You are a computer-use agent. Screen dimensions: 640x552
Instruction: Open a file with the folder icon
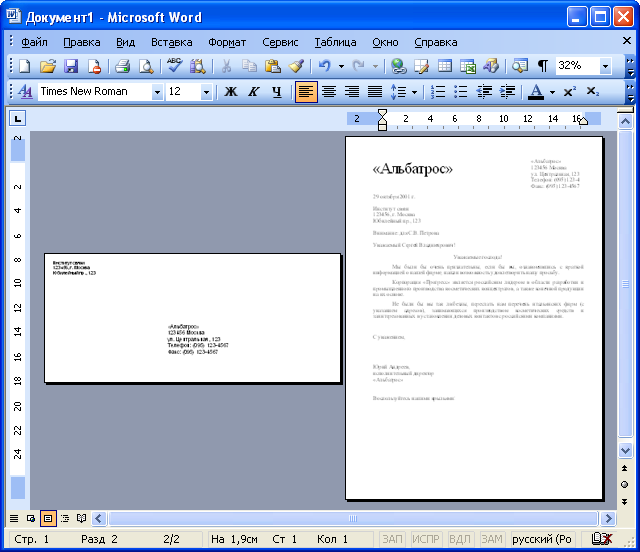48,66
